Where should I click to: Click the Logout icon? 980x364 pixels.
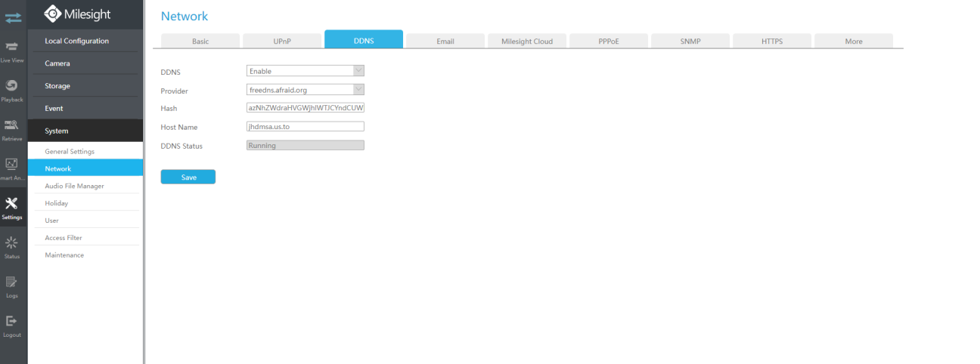point(12,321)
